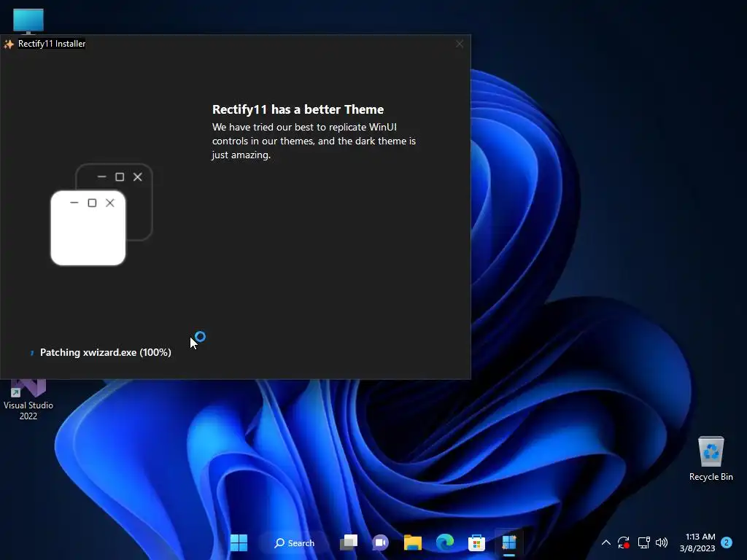Screen dimensions: 747x560
Task: Click the Rectify11 Installer title text
Action: (52, 44)
